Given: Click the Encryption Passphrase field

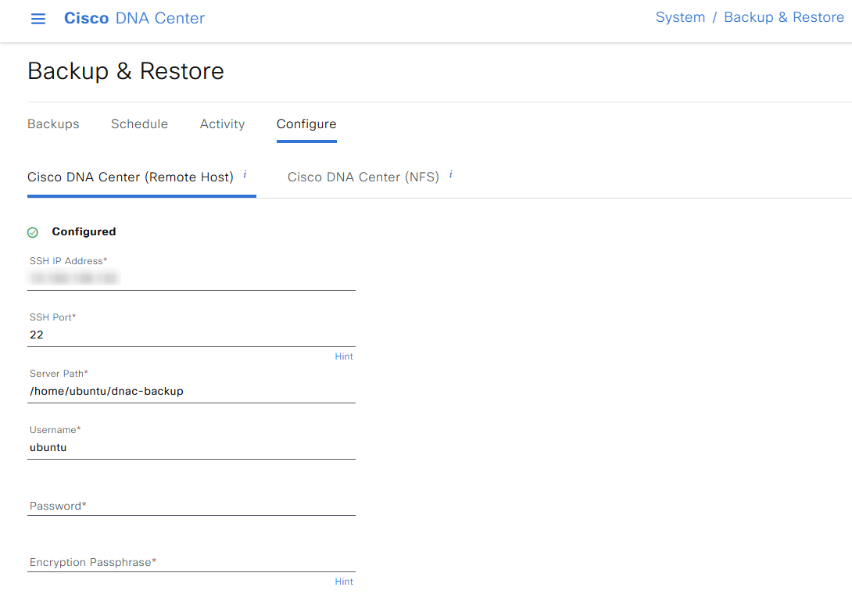Looking at the screenshot, I should [x=192, y=562].
